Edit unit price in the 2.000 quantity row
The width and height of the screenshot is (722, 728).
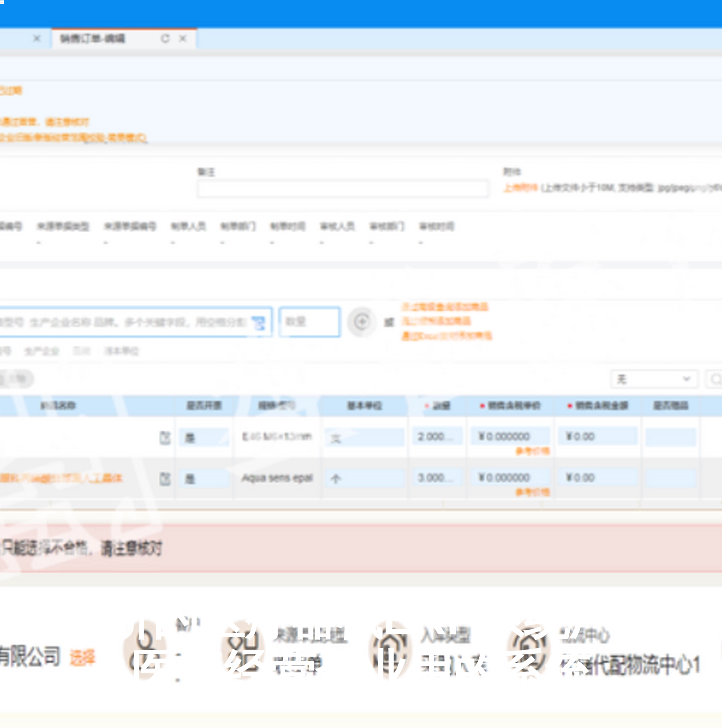coord(510,436)
